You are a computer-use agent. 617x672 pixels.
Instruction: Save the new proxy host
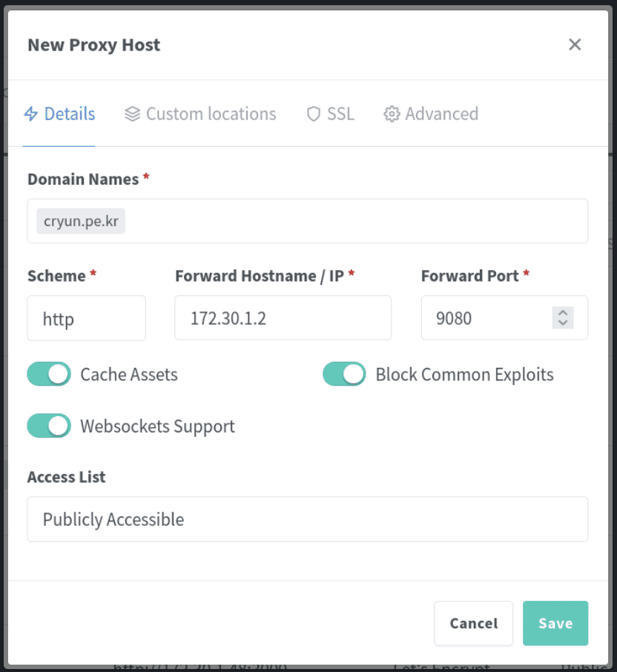pos(555,623)
